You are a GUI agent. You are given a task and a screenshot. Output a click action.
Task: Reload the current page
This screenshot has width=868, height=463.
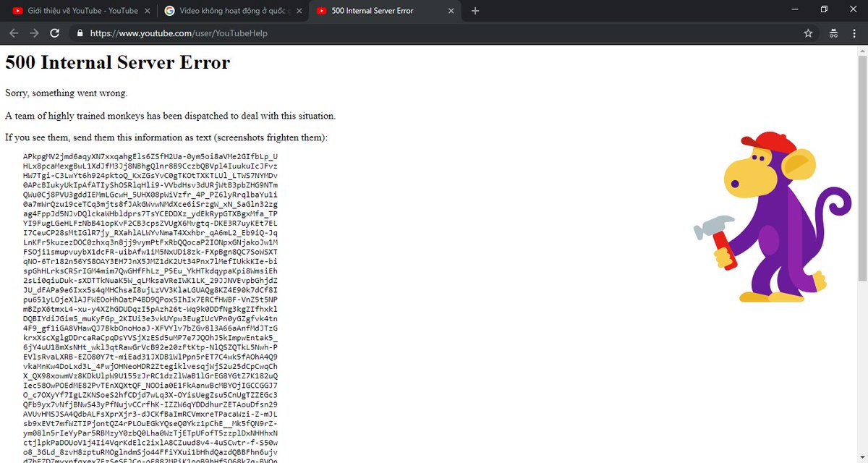(x=54, y=33)
